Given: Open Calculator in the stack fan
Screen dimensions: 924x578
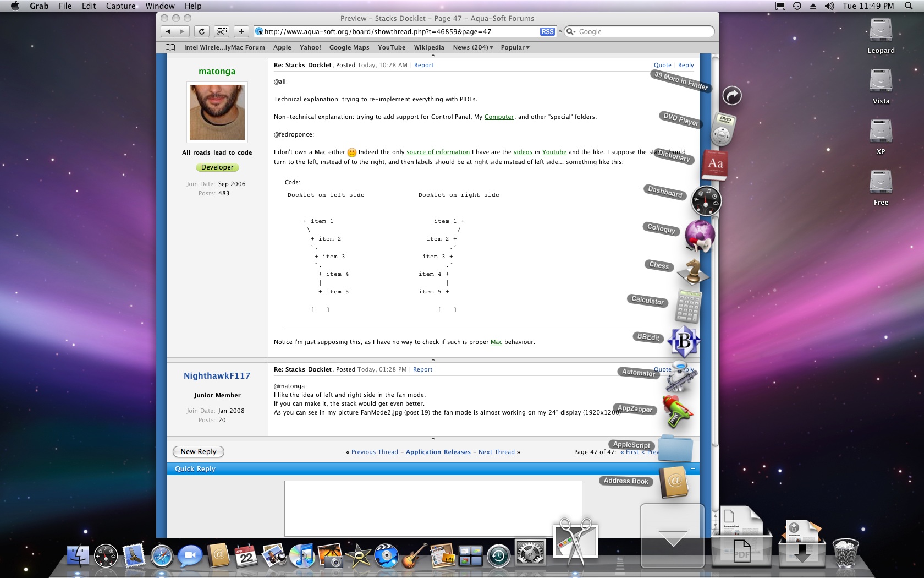Looking at the screenshot, I should pyautogui.click(x=688, y=307).
